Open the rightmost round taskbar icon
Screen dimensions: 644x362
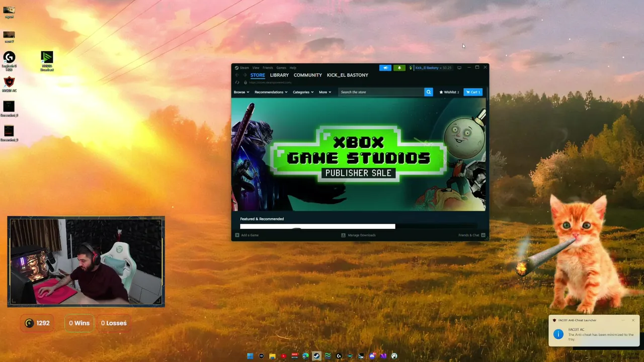point(394,356)
